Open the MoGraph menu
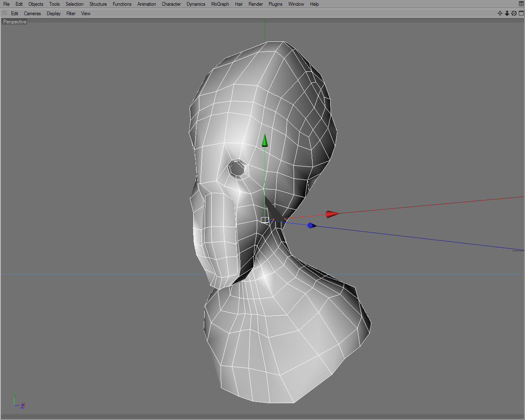This screenshot has width=525, height=420. coord(220,4)
